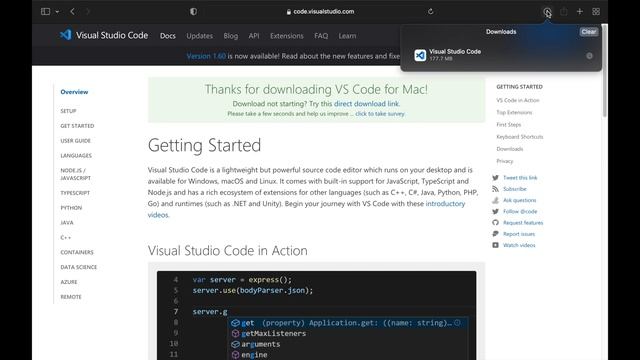The height and width of the screenshot is (360, 640).
Task: Toggle the Safari sidebar button
Action: pos(45,11)
